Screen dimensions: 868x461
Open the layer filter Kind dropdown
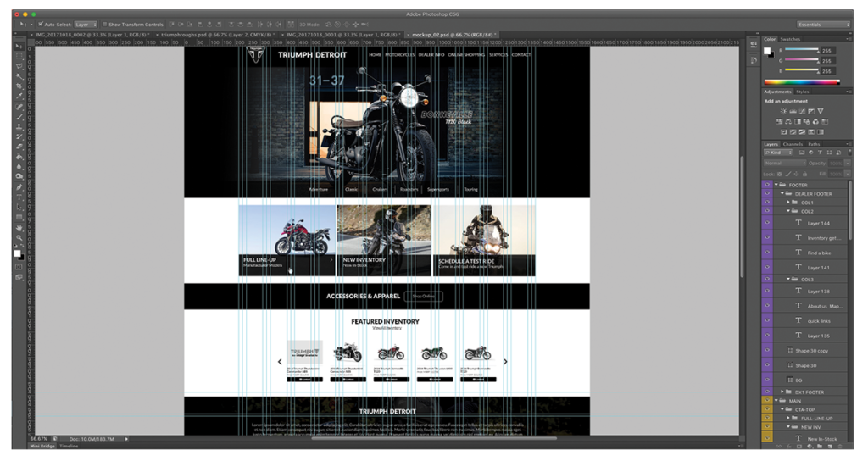coord(778,153)
